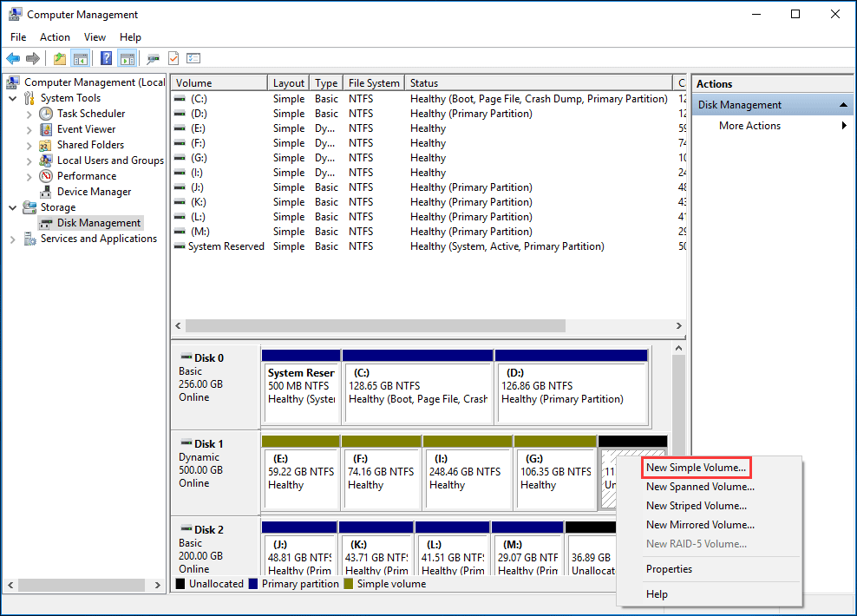This screenshot has height=616, width=857.
Task: Choose New Striped Volume... option
Action: (x=697, y=506)
